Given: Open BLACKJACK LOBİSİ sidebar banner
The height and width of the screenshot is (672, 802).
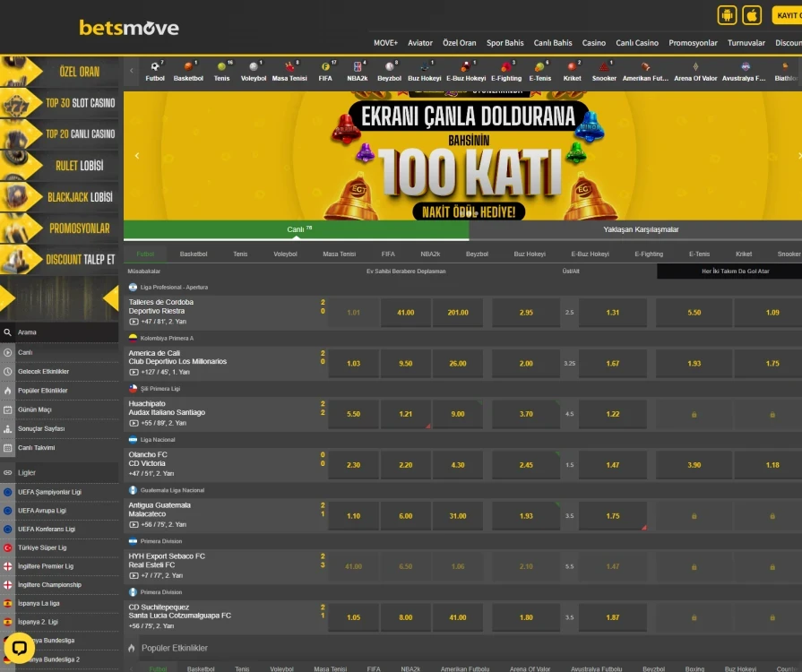Looking at the screenshot, I should 59,197.
